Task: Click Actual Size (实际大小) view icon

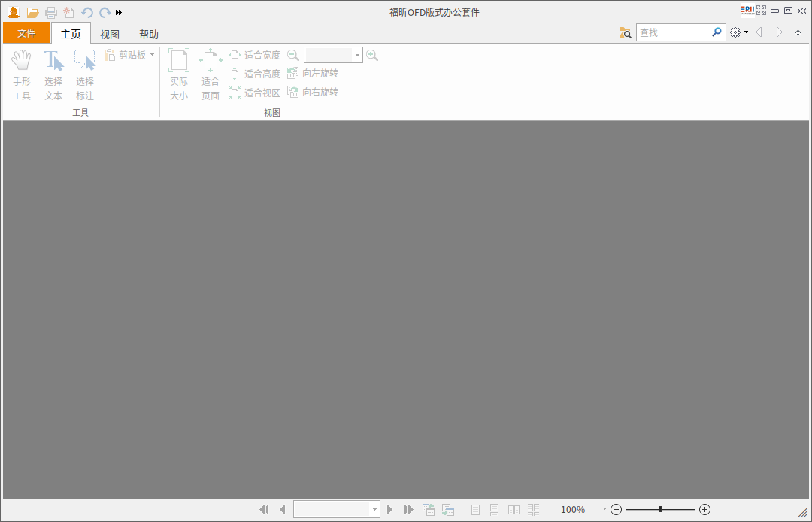Action: coord(179,74)
